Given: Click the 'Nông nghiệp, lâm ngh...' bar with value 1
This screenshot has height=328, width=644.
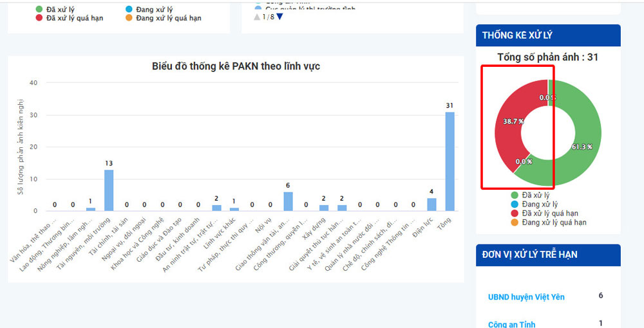Looking at the screenshot, I should [91, 210].
